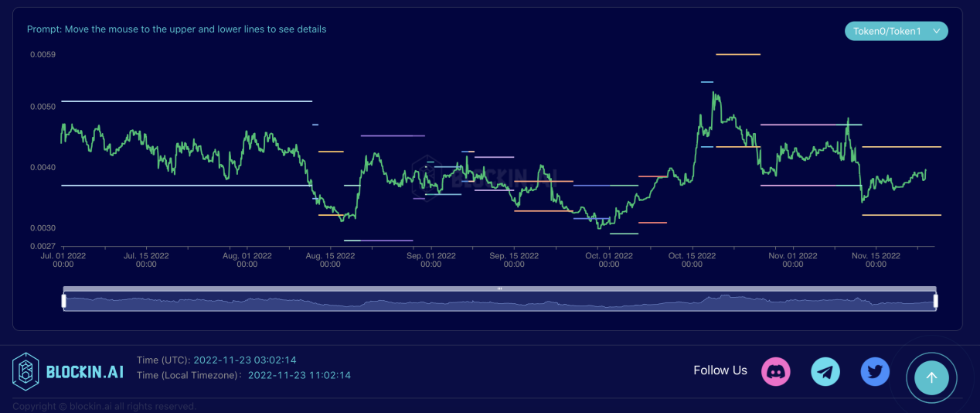Click the long white upper line in July
980x413 pixels.
coord(185,101)
